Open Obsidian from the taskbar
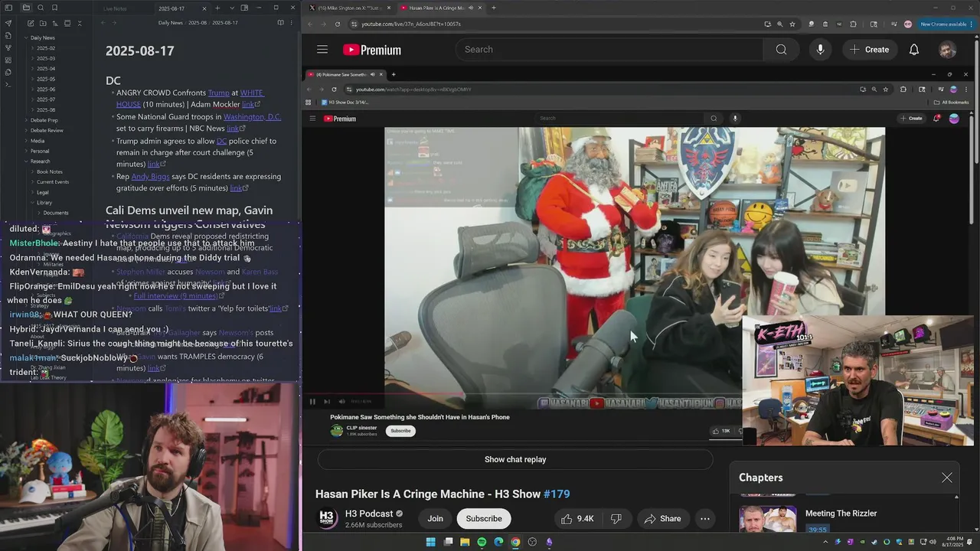 pyautogui.click(x=549, y=542)
